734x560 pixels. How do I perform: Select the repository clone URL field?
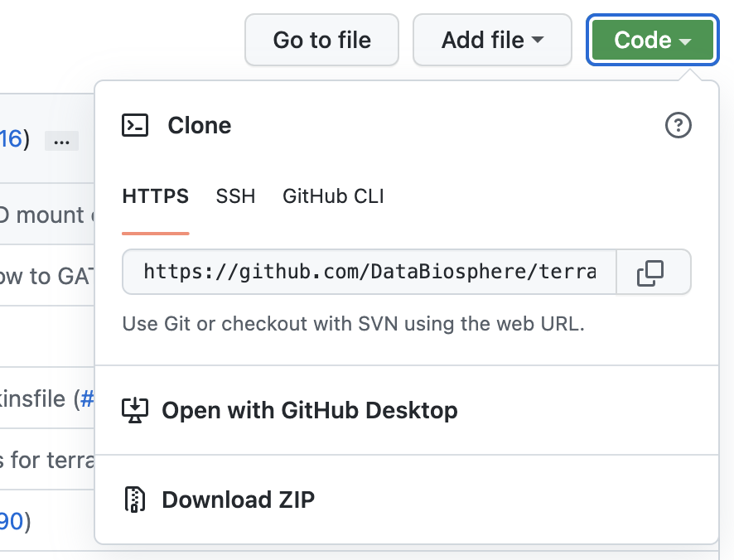click(x=369, y=272)
